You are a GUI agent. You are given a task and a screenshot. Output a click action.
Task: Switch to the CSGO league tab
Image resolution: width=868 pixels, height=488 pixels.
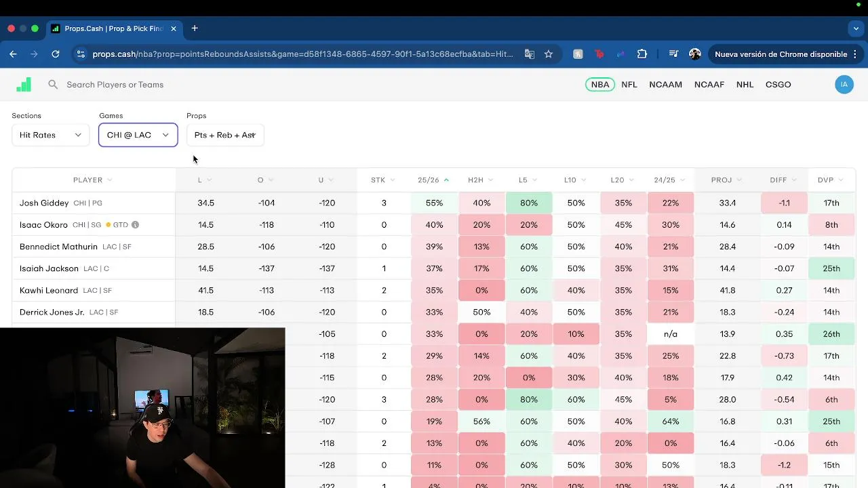(778, 85)
